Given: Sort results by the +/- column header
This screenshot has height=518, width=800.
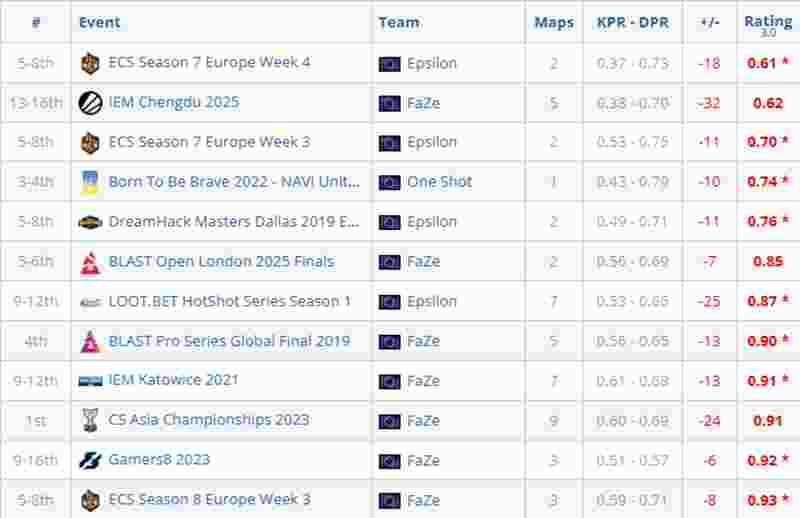Looking at the screenshot, I should [x=710, y=22].
